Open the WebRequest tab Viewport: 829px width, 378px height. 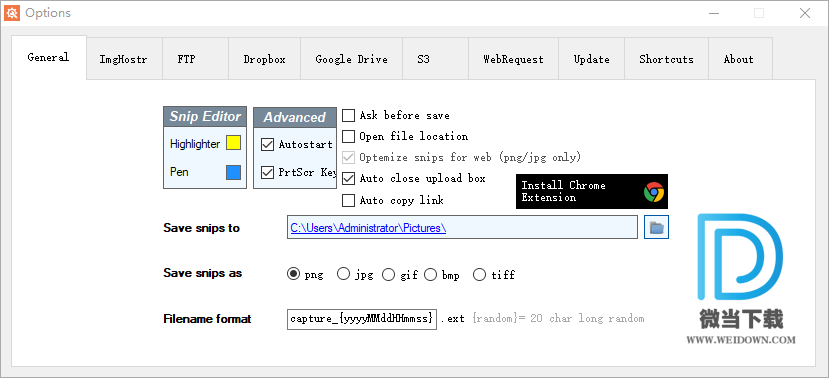pos(513,59)
